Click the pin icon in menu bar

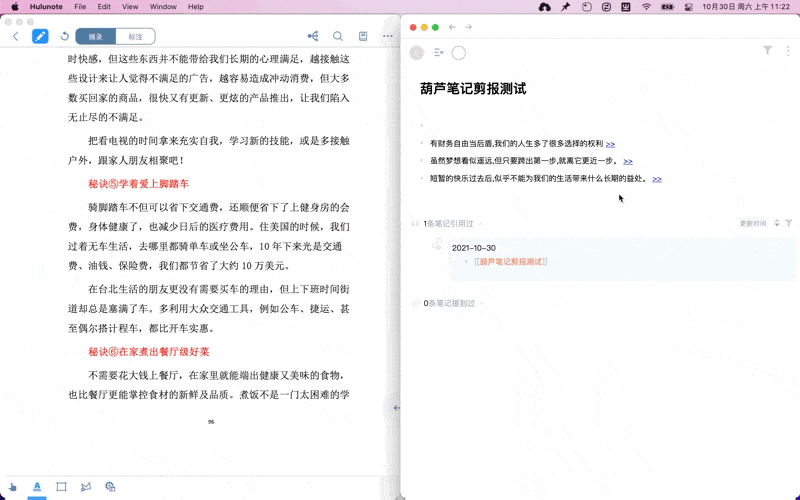(x=565, y=7)
